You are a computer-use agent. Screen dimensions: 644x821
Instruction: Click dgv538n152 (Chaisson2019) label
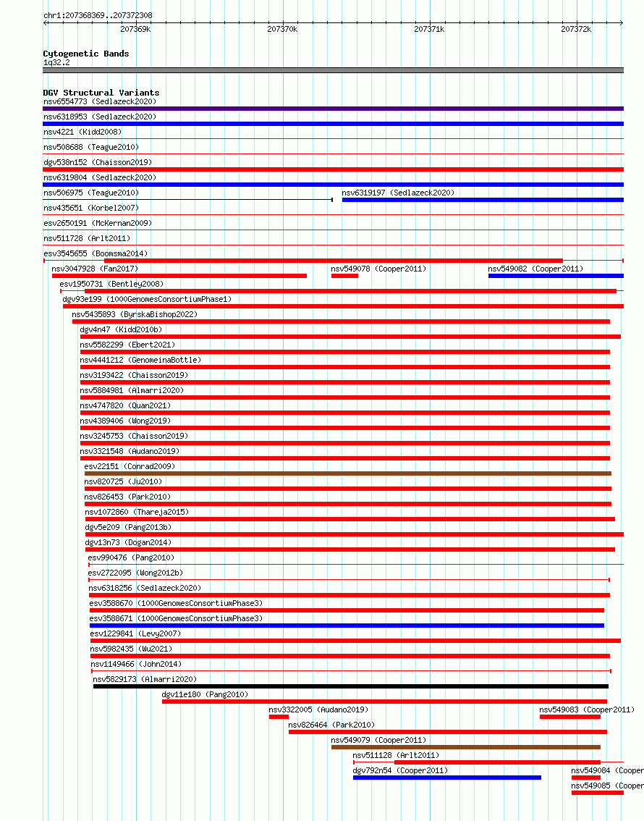(x=97, y=162)
